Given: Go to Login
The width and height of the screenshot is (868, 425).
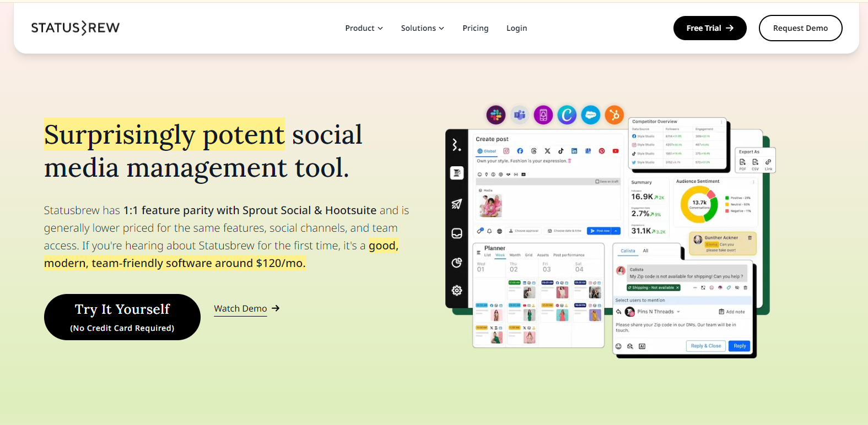Looking at the screenshot, I should [x=516, y=28].
